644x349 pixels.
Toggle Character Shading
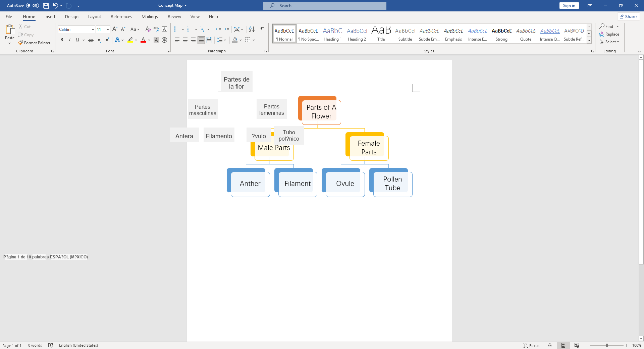pos(156,40)
